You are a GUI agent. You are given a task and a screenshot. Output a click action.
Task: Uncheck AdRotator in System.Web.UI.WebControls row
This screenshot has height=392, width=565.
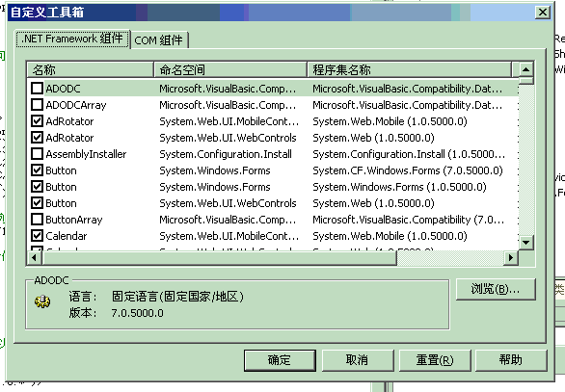pyautogui.click(x=37, y=138)
